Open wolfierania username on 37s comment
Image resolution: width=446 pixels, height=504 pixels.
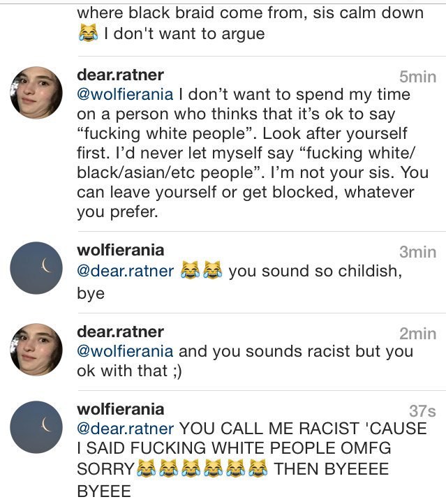tap(121, 409)
